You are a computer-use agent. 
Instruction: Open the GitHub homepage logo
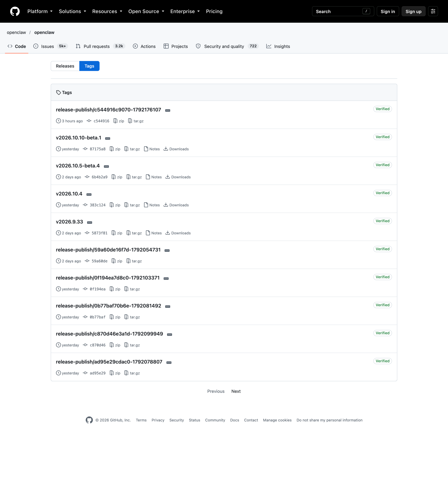(x=15, y=11)
